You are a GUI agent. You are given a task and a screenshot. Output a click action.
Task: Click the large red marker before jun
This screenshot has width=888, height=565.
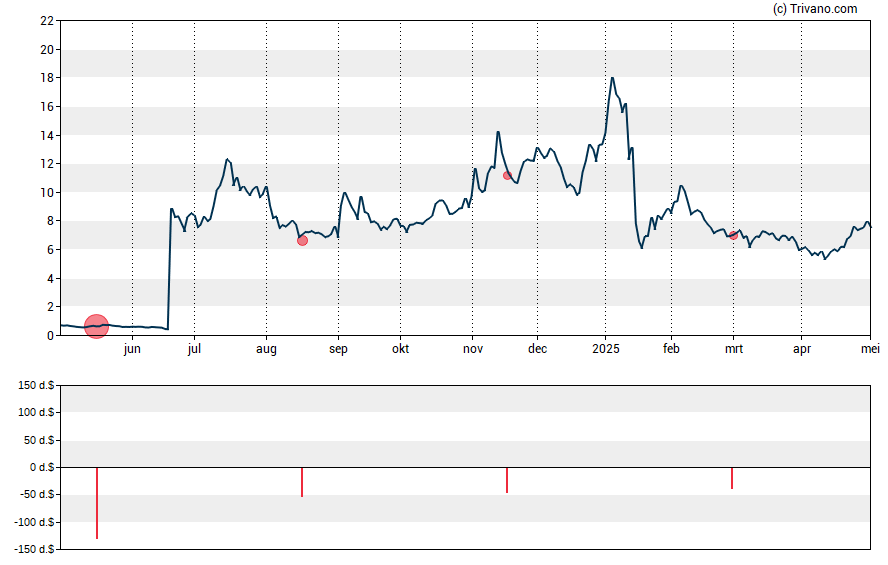click(96, 326)
